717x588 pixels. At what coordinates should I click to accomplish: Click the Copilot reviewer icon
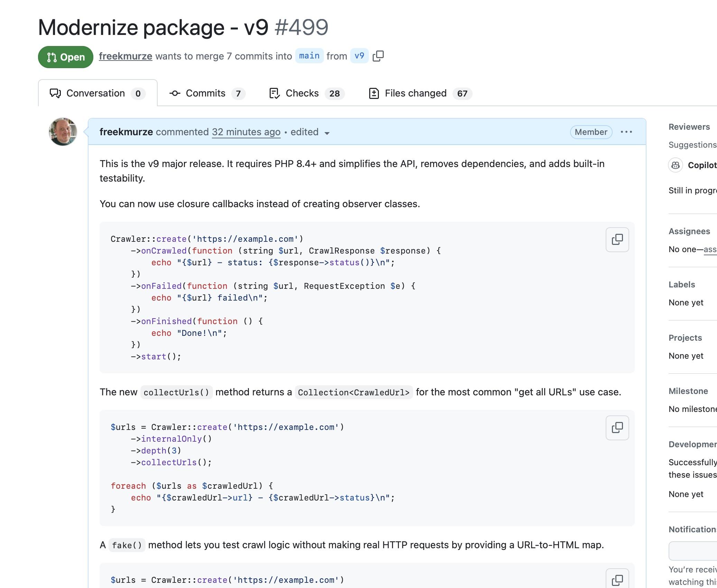click(676, 165)
